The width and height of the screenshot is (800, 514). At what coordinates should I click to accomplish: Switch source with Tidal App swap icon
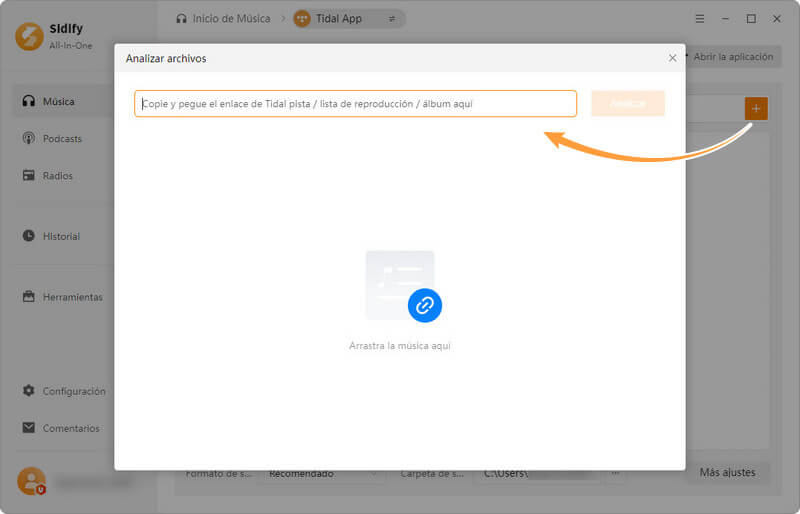click(392, 19)
